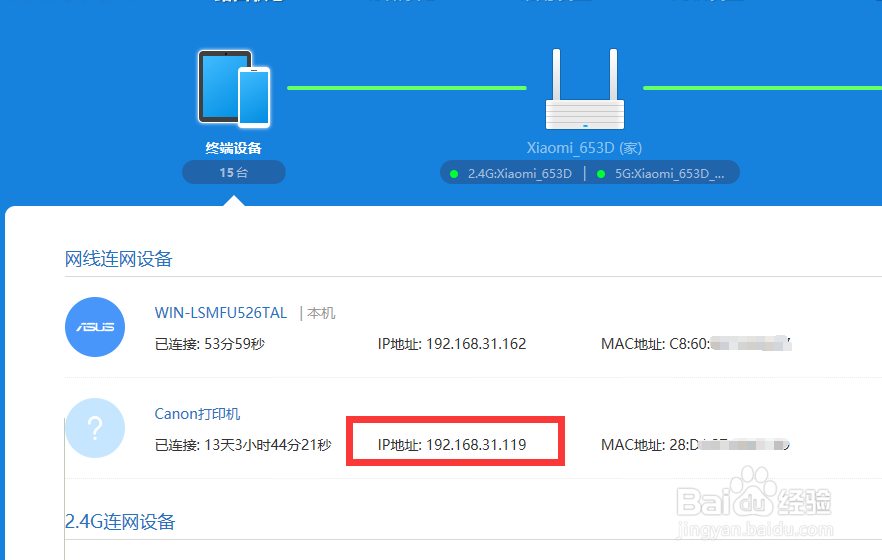The image size is (882, 560).
Task: Click the Canon printer question mark icon
Action: (x=95, y=428)
